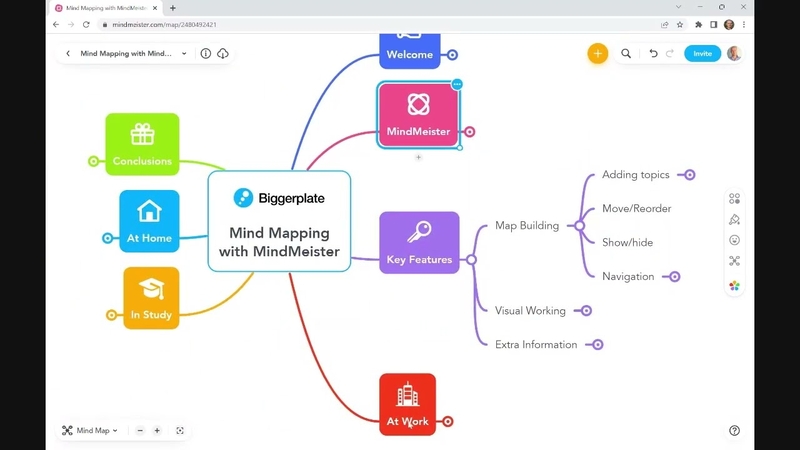Collapse the Key Features branch circle

(x=471, y=260)
